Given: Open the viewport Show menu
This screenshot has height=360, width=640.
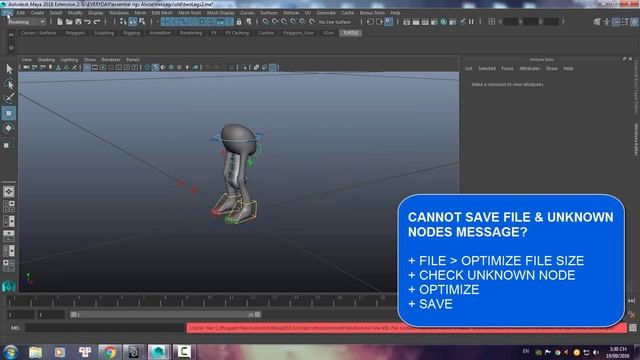Looking at the screenshot, I should pyautogui.click(x=89, y=60).
